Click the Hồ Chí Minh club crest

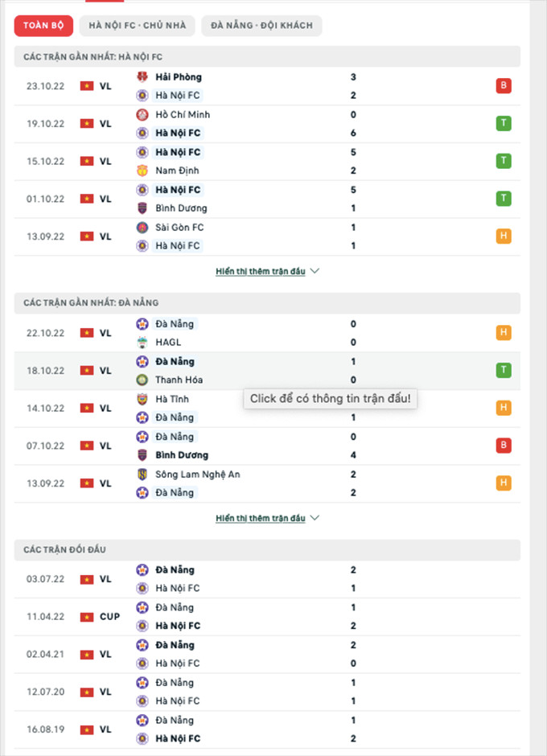142,115
